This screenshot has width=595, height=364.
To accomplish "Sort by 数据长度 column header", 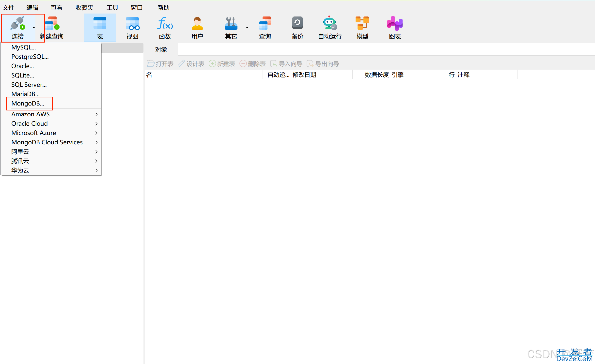I will [372, 75].
